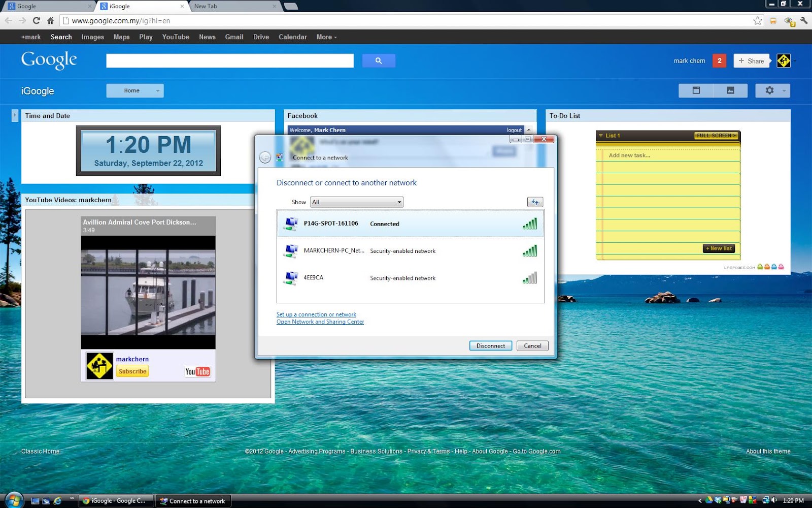Click the Disconnect button
812x508 pixels.
pyautogui.click(x=491, y=346)
